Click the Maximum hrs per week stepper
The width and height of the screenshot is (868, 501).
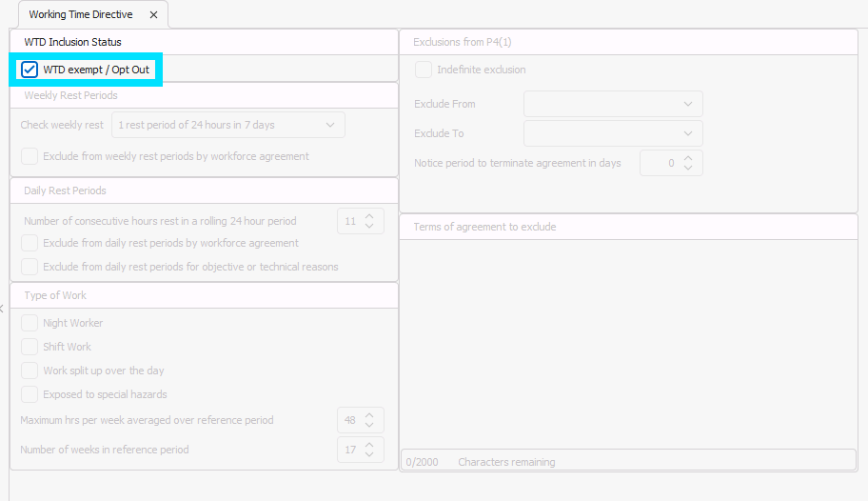coord(361,420)
